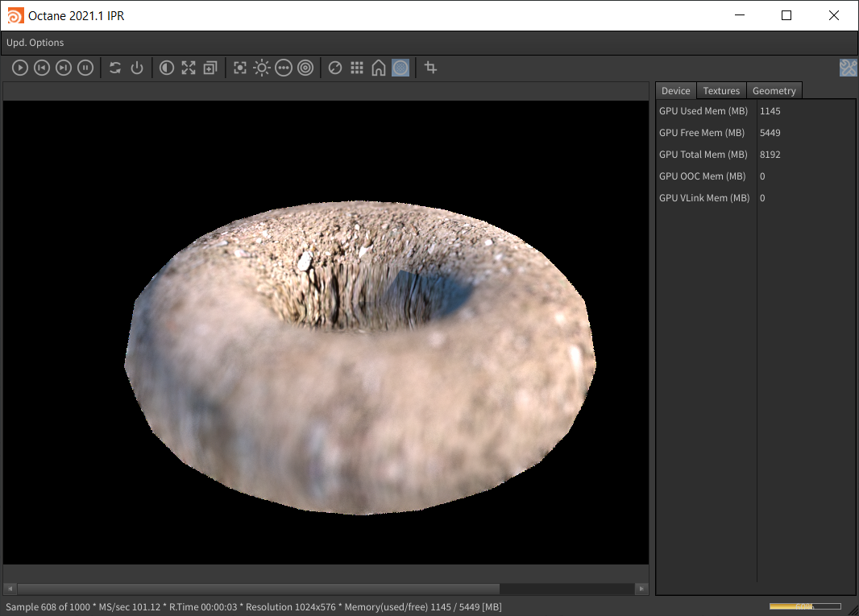Image resolution: width=859 pixels, height=616 pixels.
Task: Toggle the half-filled circle contrast icon
Action: (167, 68)
